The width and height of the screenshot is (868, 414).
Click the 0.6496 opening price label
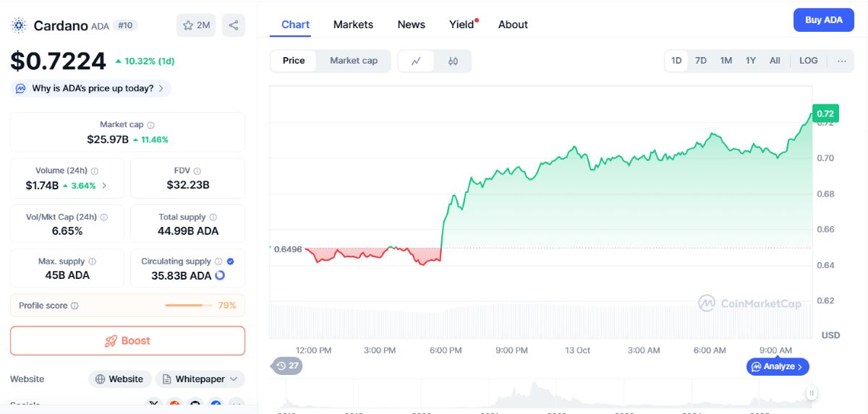[287, 249]
